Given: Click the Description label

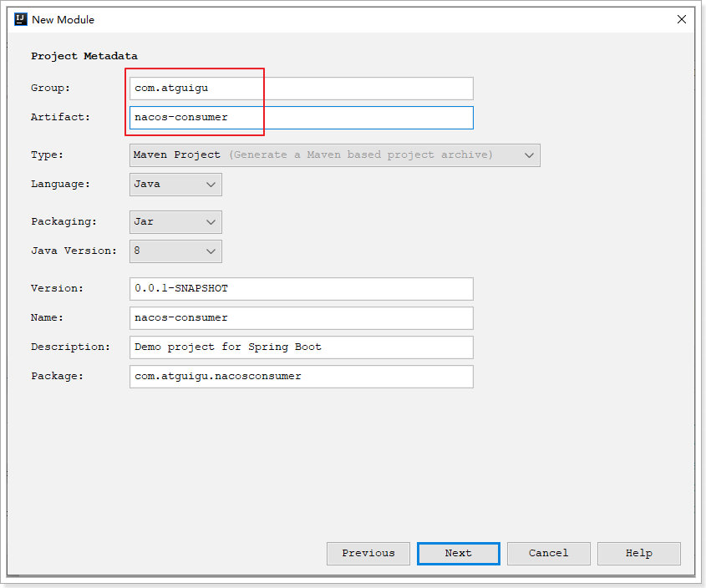Looking at the screenshot, I should coord(70,347).
